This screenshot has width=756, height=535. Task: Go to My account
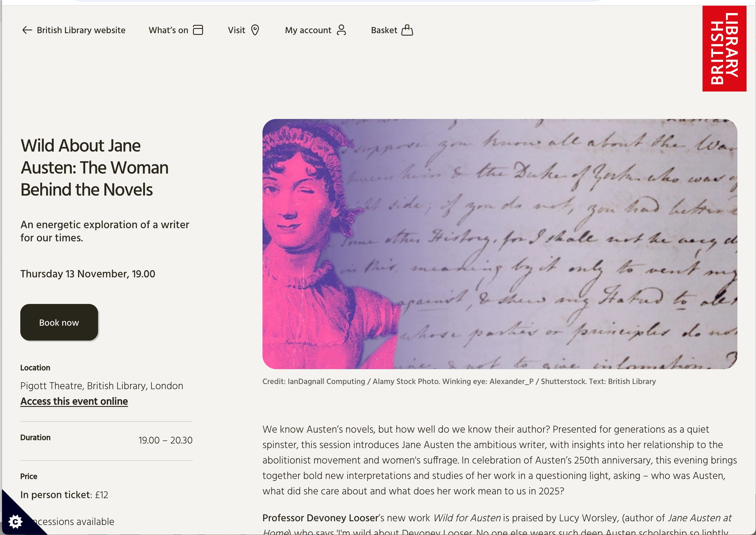point(308,30)
